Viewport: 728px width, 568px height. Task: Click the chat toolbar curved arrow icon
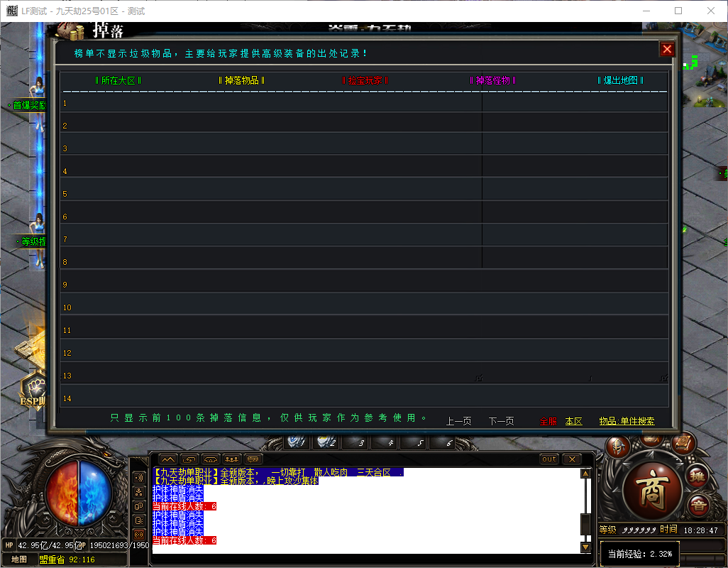pos(189,459)
